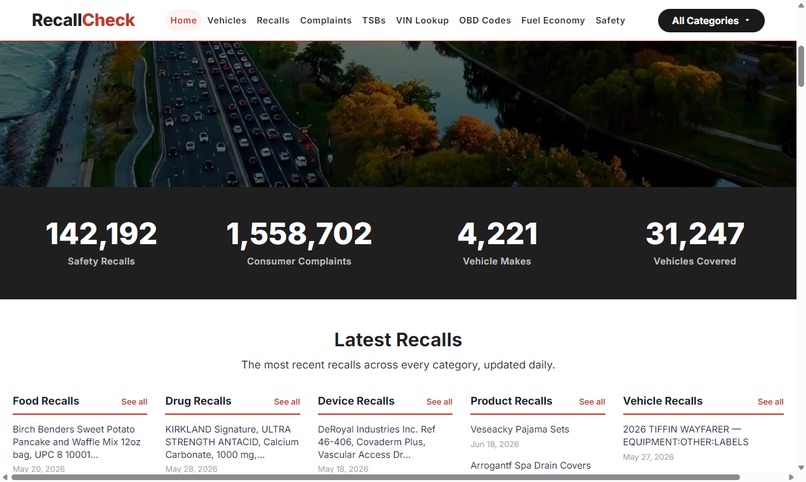The image size is (806, 482).
Task: Click the Jun 18, 2026 date text
Action: coord(494,444)
